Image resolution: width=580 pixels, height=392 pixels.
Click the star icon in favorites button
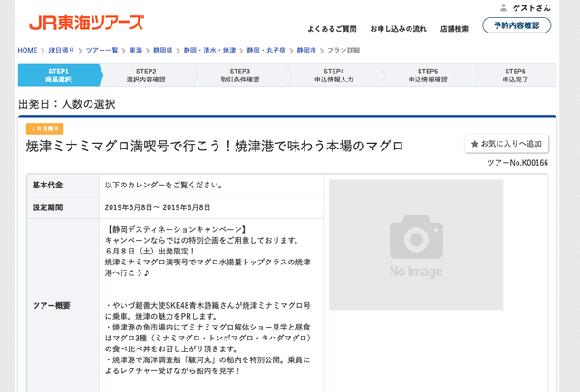point(475,144)
